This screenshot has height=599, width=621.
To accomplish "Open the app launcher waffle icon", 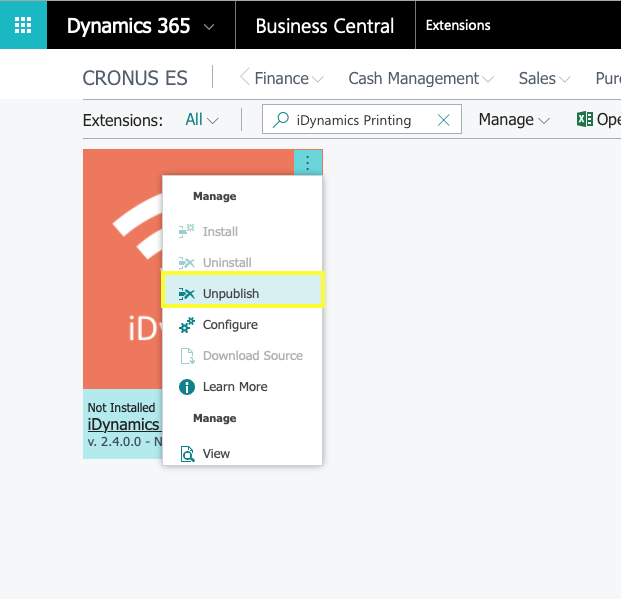I will (x=23, y=25).
